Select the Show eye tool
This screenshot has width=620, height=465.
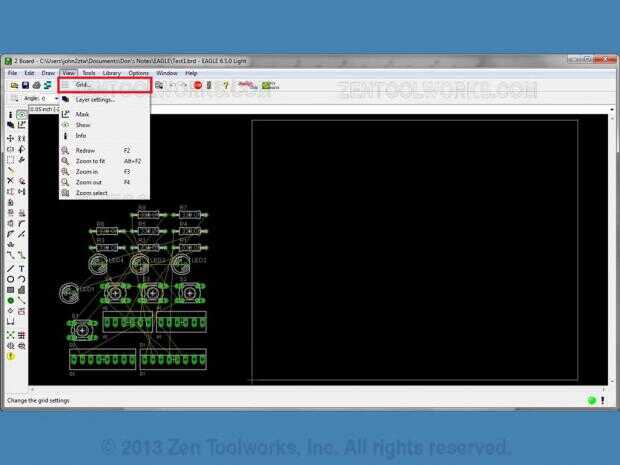coord(21,115)
